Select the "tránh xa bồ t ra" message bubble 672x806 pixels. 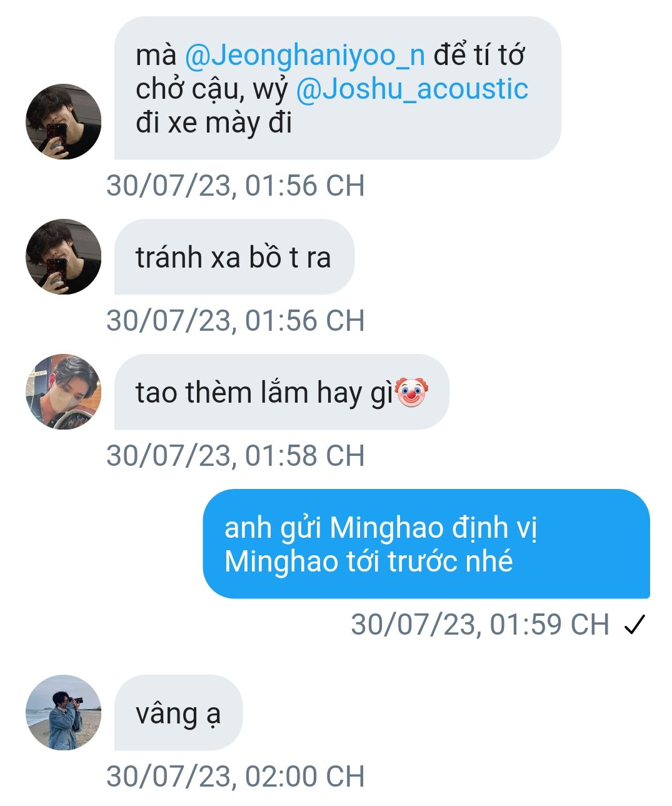pos(234,256)
